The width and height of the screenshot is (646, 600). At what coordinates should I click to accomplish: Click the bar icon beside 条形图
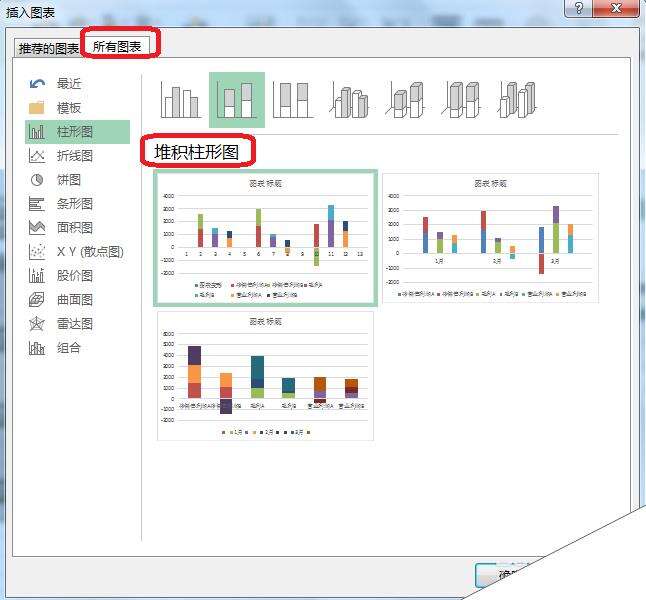point(37,204)
